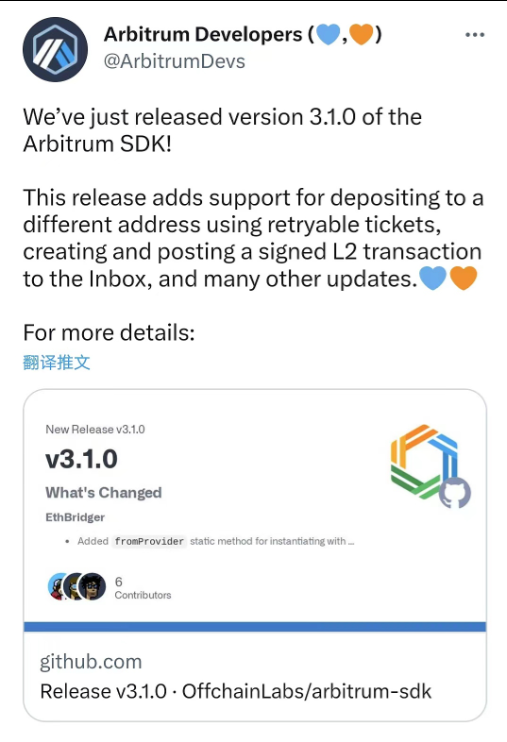The height and width of the screenshot is (742, 507).
Task: Click the GitHub octocat badge icon
Action: click(x=455, y=493)
